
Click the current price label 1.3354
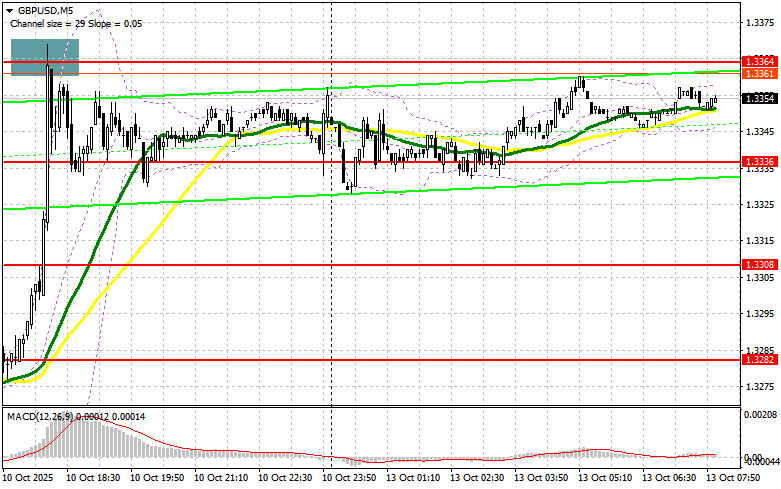pyautogui.click(x=757, y=98)
